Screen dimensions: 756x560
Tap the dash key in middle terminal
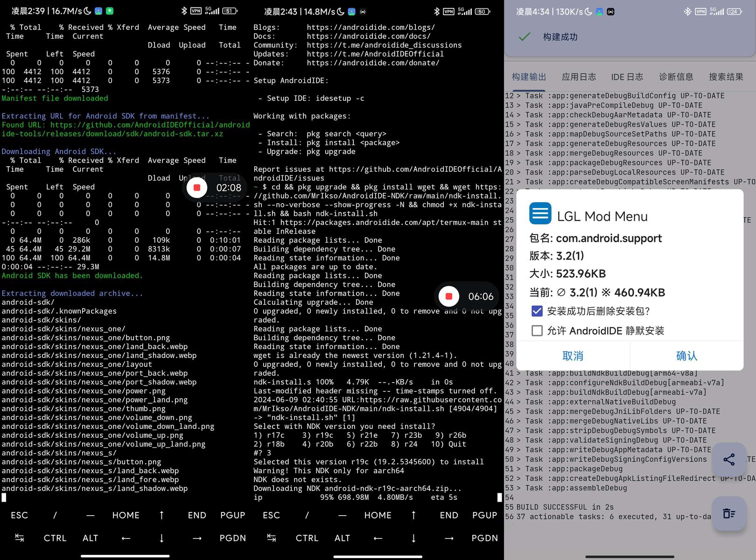(343, 515)
